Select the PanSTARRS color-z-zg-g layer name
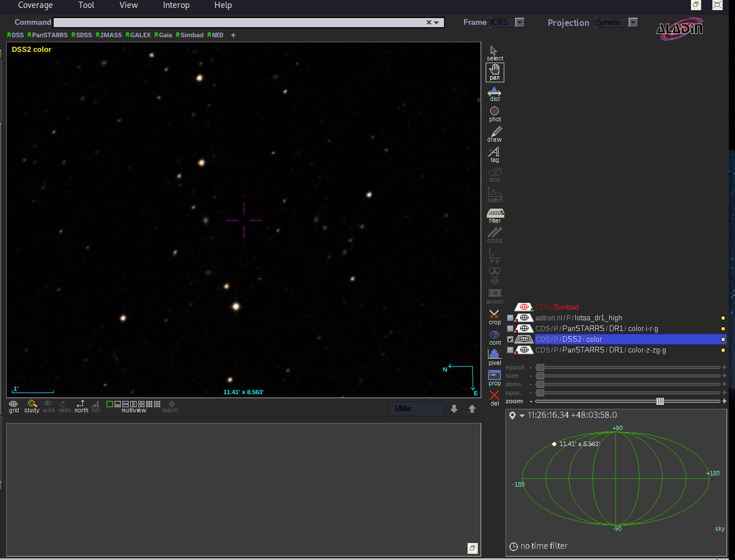The height and width of the screenshot is (560, 735). [601, 350]
